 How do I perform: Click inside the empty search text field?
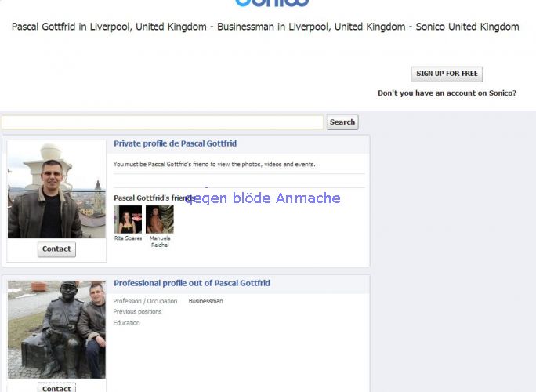click(x=162, y=122)
